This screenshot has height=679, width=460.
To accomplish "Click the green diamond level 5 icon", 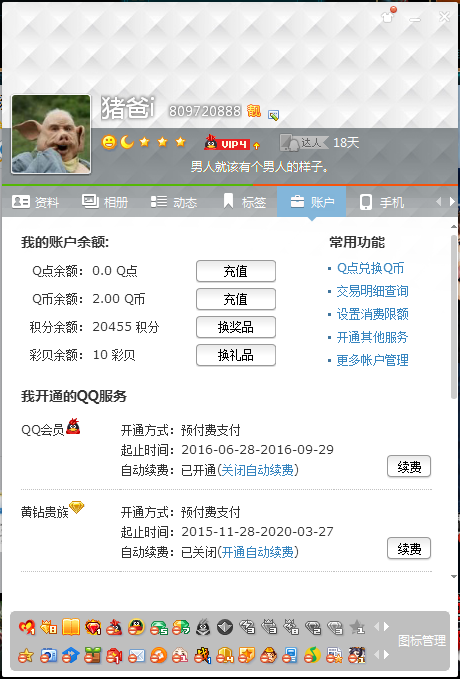I will coord(159,627).
